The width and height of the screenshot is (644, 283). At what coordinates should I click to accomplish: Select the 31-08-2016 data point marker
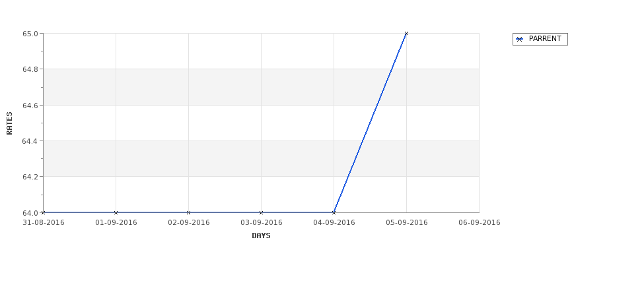click(43, 212)
